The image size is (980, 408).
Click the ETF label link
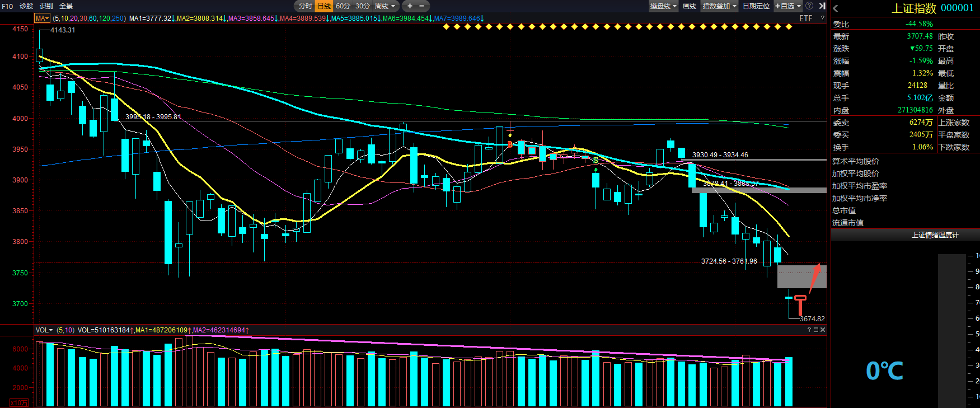[x=805, y=18]
